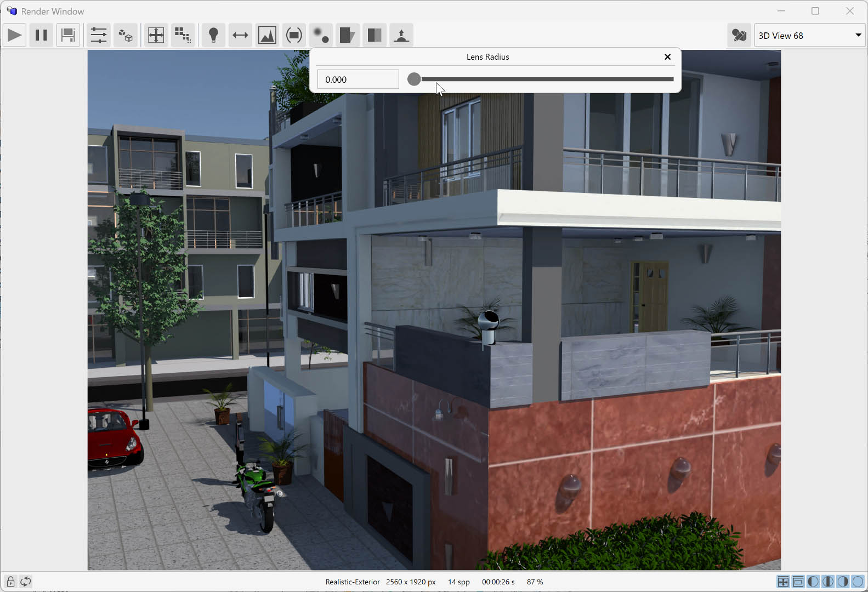Toggle the lock icon in status bar
The image size is (868, 592).
coord(10,582)
